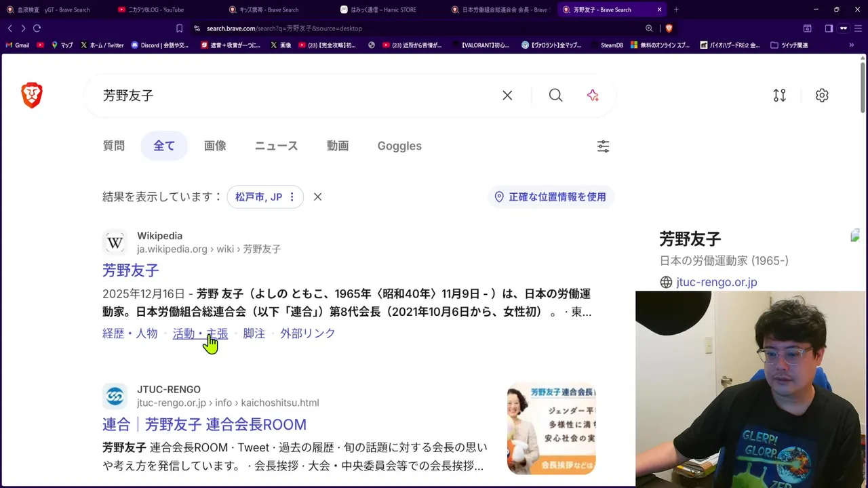Image resolution: width=868 pixels, height=488 pixels.
Task: Open jtuc-rengo.or.jp link in infobox
Action: coord(717,282)
